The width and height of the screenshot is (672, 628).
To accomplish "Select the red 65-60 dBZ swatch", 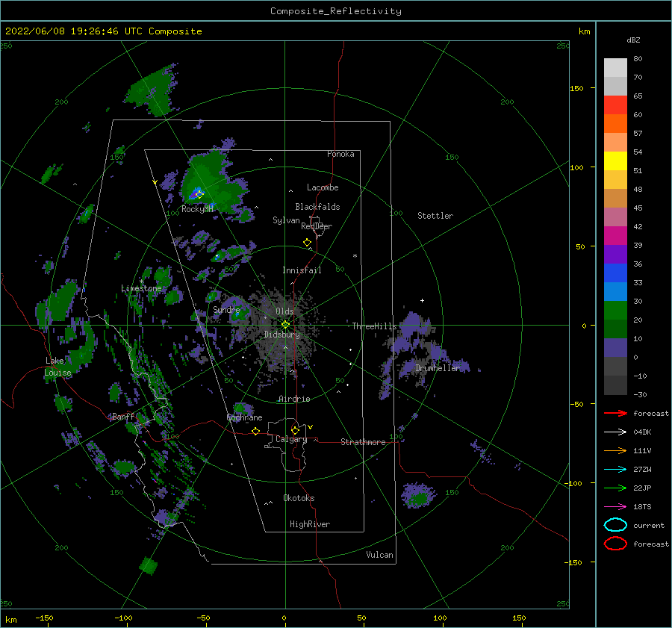I will pyautogui.click(x=615, y=105).
